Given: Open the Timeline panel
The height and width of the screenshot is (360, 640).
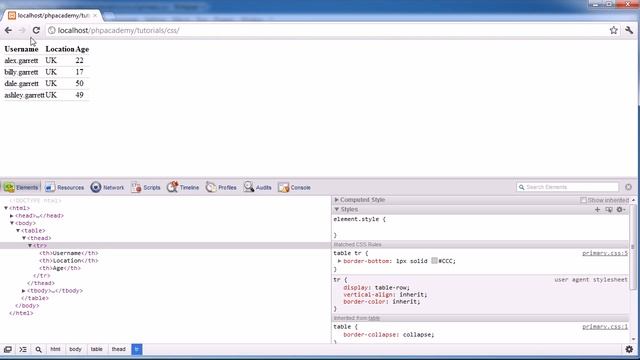Looking at the screenshot, I should tap(183, 187).
